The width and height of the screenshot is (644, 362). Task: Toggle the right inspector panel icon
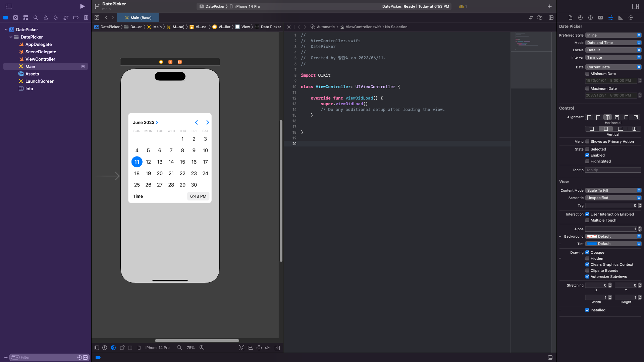tap(635, 6)
